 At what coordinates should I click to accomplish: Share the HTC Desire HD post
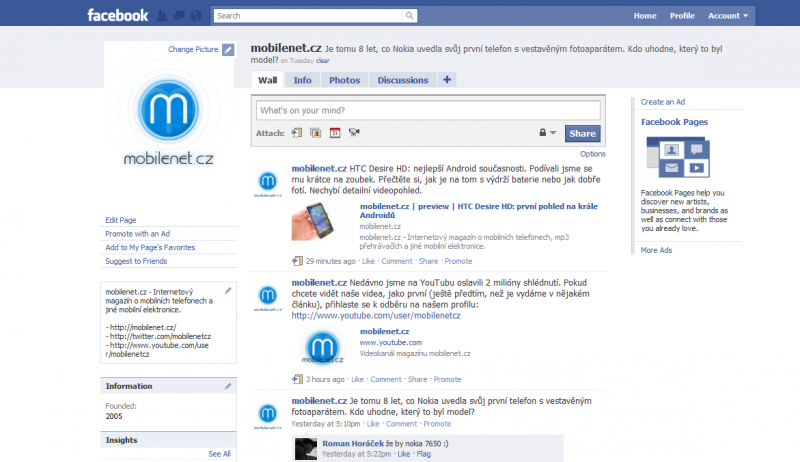[428, 261]
